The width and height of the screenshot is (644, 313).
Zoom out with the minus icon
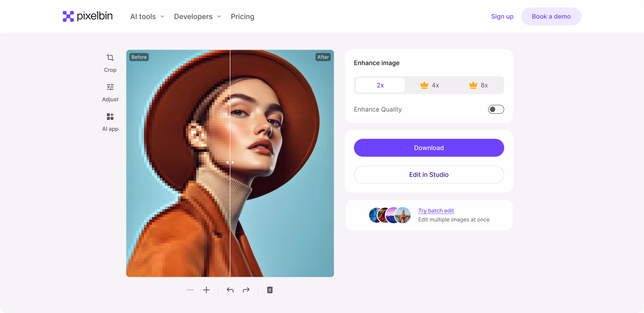click(x=190, y=290)
